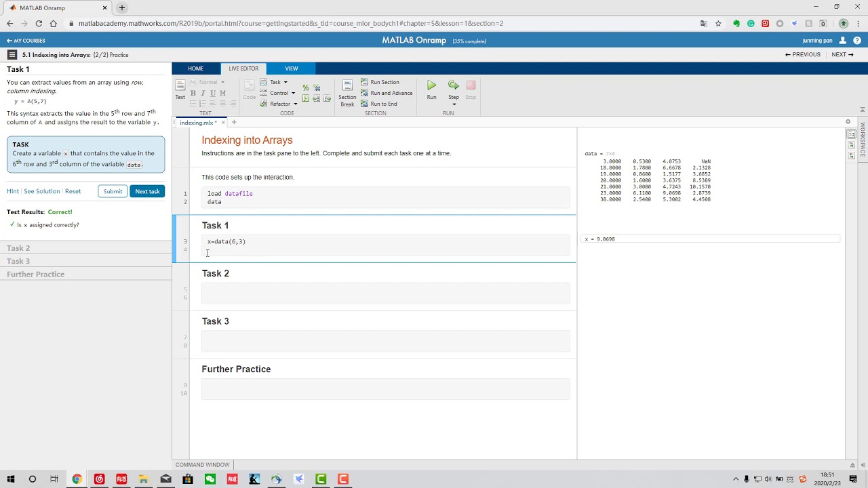This screenshot has height=488, width=868.
Task: Bookmark this page with star icon
Action: click(718, 24)
